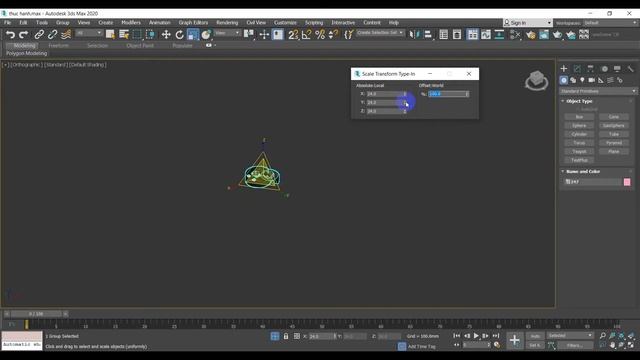Click Bind to Space Warp icon
This screenshot has height=360, width=640.
pyautogui.click(x=66, y=35)
